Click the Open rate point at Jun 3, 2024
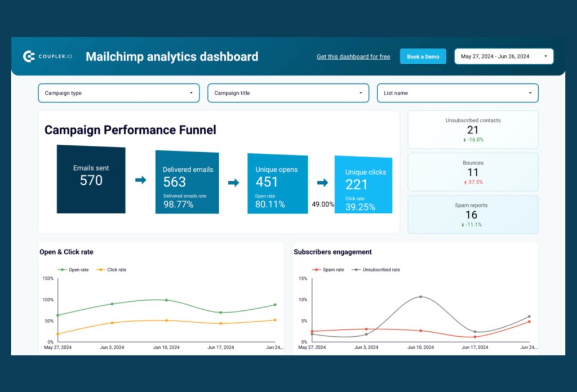The width and height of the screenshot is (577, 392). 112,304
